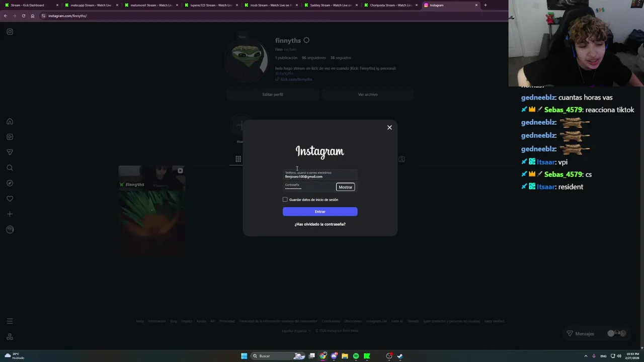Screen dimensions: 644x362
Task: Click the 'Editar perfil' button
Action: (272, 95)
